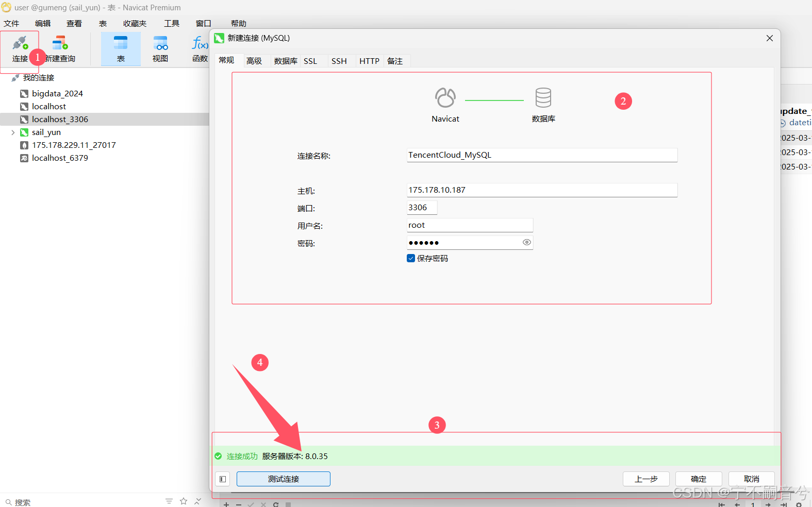Open the 窗口 menu
Screen dimensions: 812x507
(204, 24)
